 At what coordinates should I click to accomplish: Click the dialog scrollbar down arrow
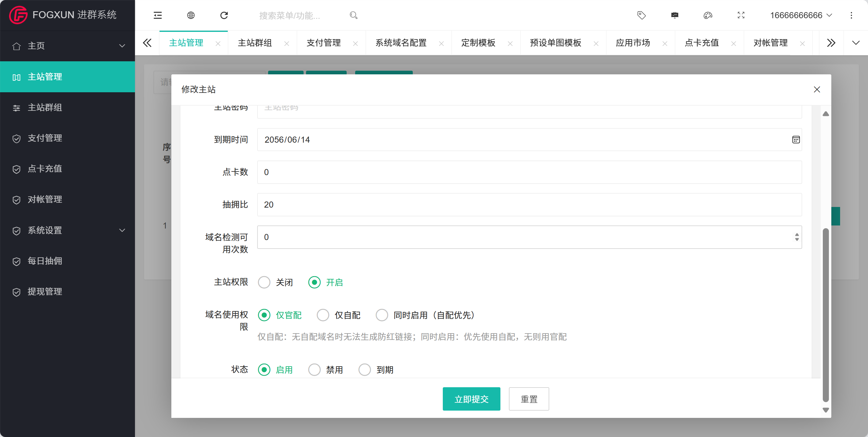tap(826, 410)
